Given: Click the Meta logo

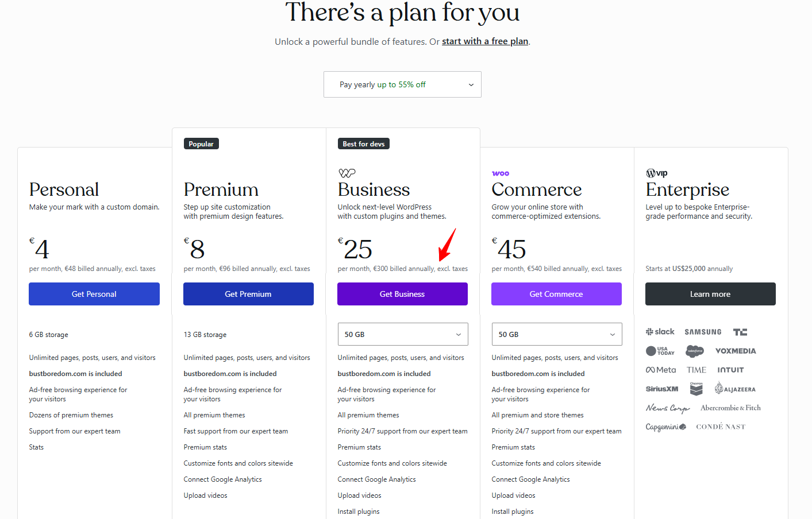Looking at the screenshot, I should click(661, 370).
